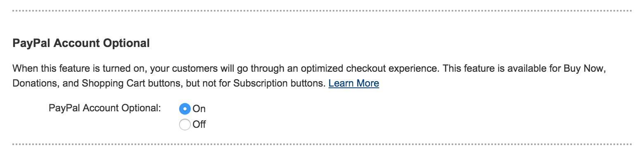This screenshot has width=644, height=155.
Task: Disable PayPal Account Optional via Off label
Action: tap(199, 124)
